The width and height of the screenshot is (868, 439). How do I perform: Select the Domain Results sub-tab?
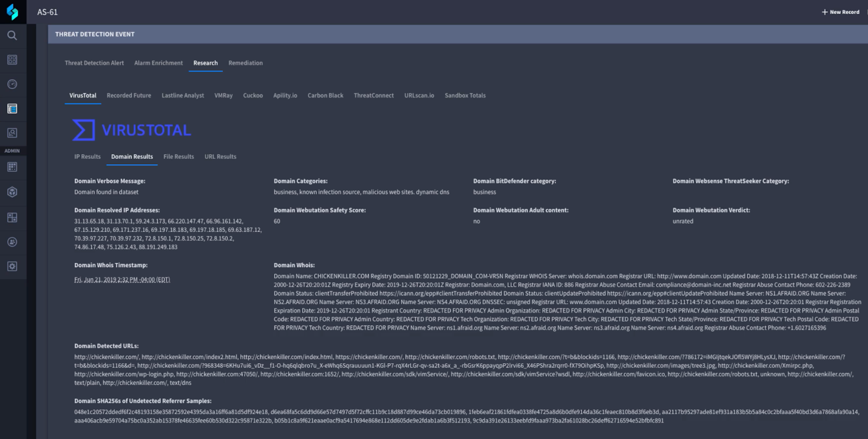click(132, 157)
